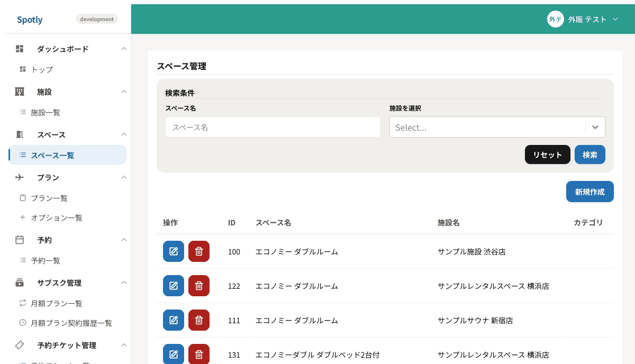Click the clipboard icon beside プラン一覧
This screenshot has height=364, width=635.
tap(23, 198)
